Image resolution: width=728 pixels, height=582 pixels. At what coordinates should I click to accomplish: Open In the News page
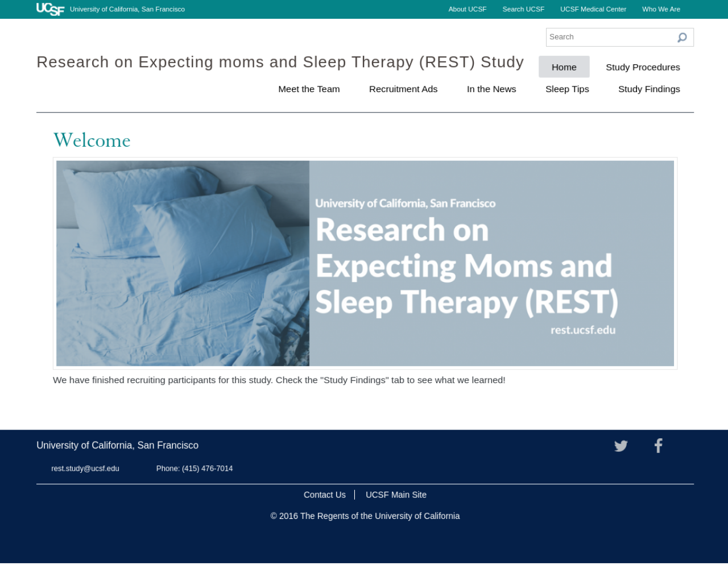pyautogui.click(x=491, y=89)
